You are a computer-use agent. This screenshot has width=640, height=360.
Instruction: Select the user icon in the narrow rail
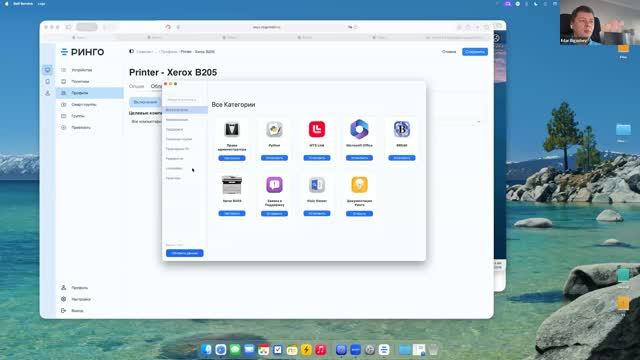pyautogui.click(x=47, y=93)
